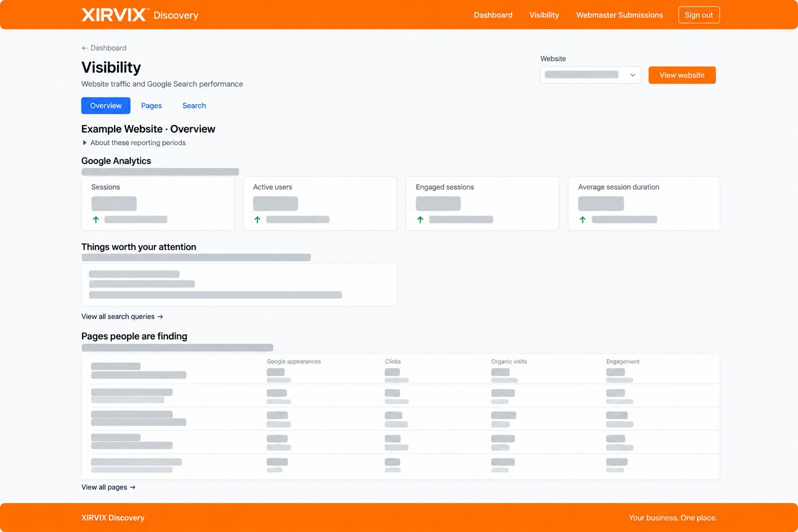Screen dimensions: 798x532
Task: Click the Organic visits column header
Action: click(509, 362)
